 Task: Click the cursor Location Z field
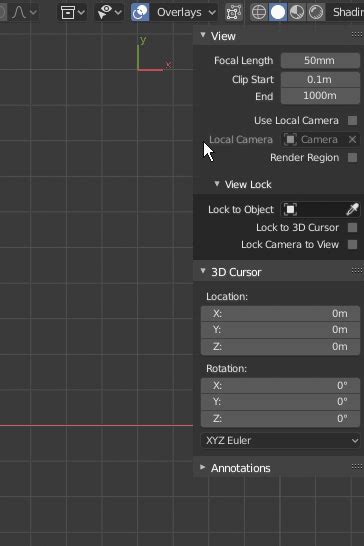(280, 346)
